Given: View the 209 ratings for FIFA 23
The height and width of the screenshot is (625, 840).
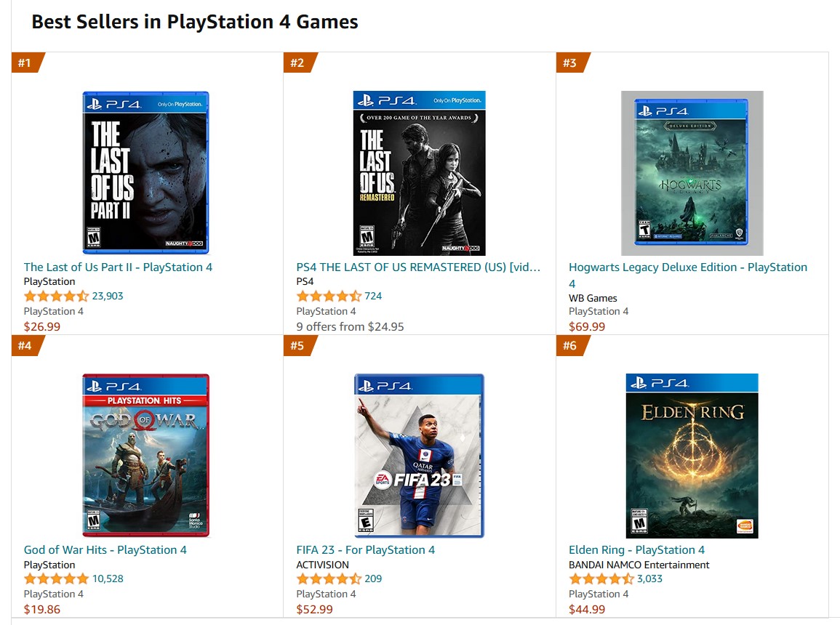Looking at the screenshot, I should tap(373, 578).
